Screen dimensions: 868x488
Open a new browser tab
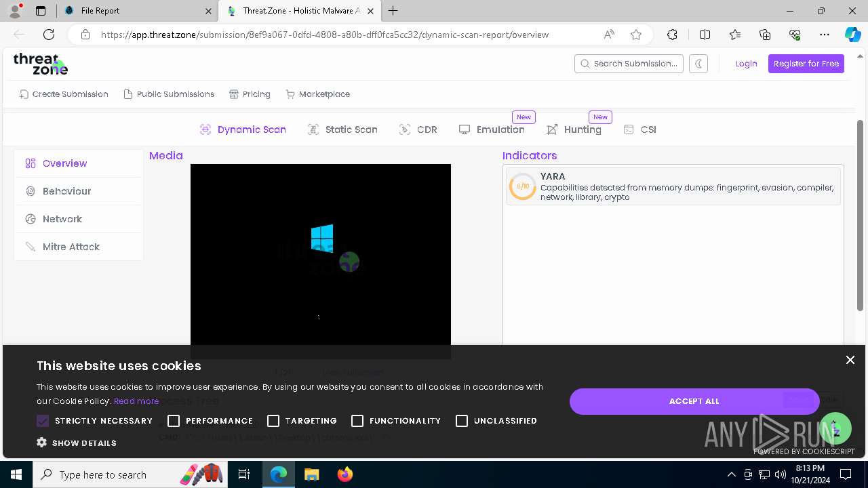pos(393,11)
